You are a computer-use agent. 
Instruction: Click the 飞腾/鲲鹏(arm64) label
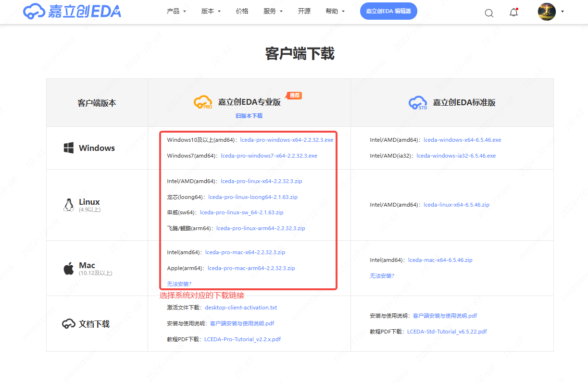(x=189, y=228)
